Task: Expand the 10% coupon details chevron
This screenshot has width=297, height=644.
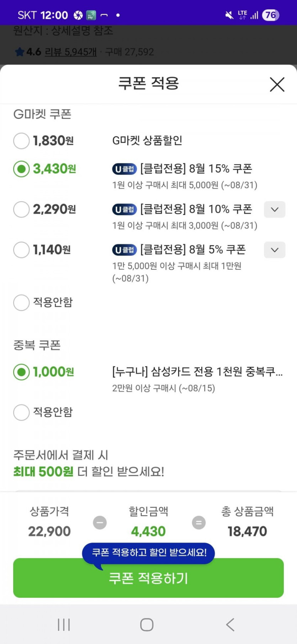Action: coord(274,209)
